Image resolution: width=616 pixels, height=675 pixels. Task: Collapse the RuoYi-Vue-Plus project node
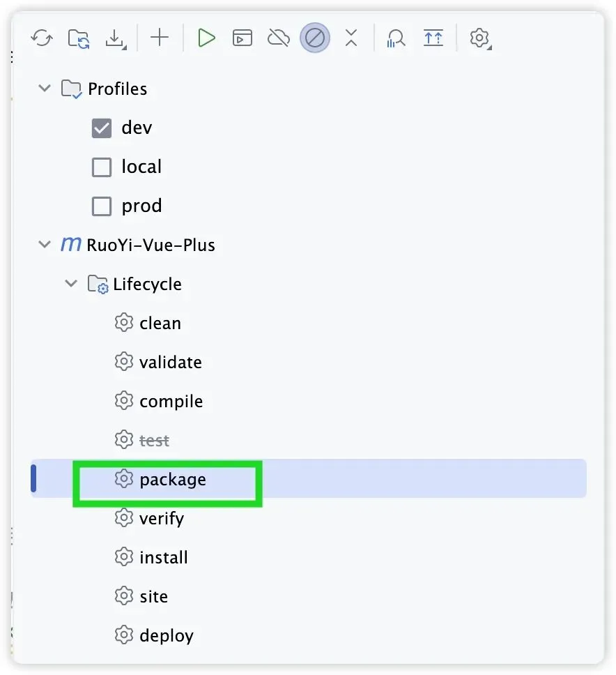(45, 245)
